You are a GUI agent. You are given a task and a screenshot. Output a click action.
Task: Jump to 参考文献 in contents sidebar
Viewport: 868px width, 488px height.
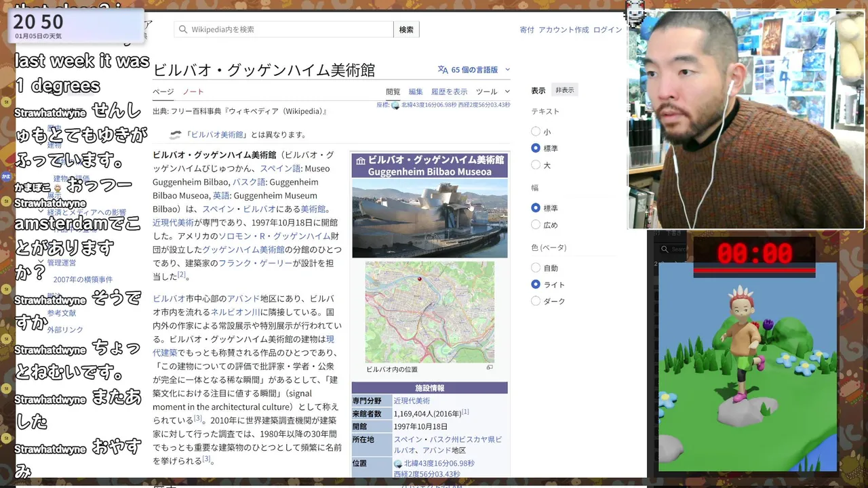[62, 313]
